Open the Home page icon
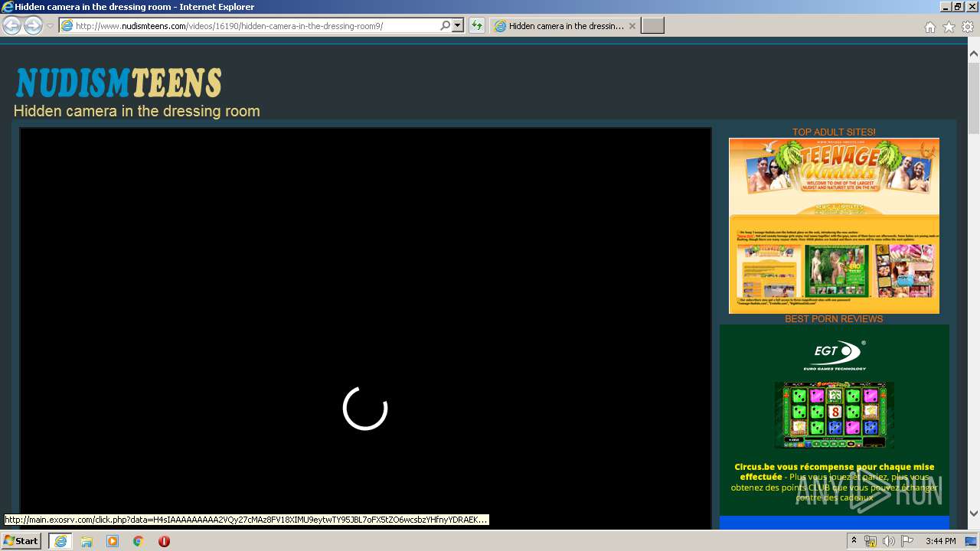The width and height of the screenshot is (980, 551). 929,27
